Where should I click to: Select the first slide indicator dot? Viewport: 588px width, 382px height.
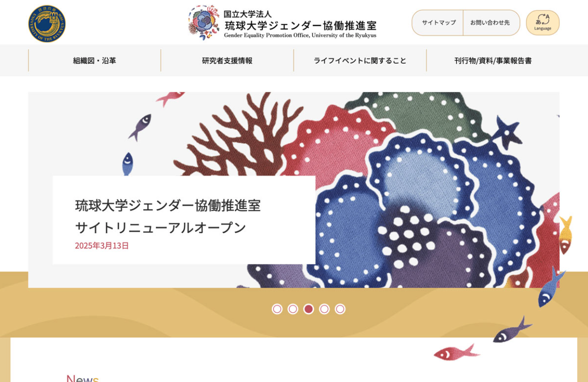pos(277,309)
